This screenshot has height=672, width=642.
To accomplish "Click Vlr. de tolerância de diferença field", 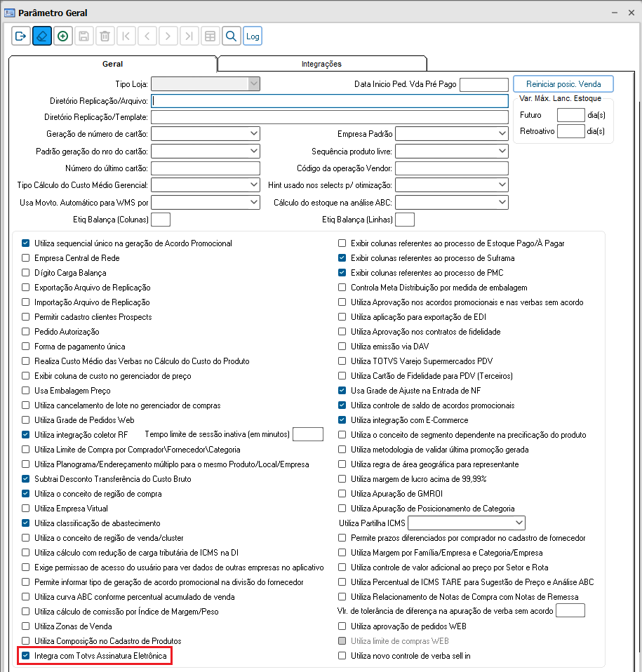I will click(x=570, y=610).
